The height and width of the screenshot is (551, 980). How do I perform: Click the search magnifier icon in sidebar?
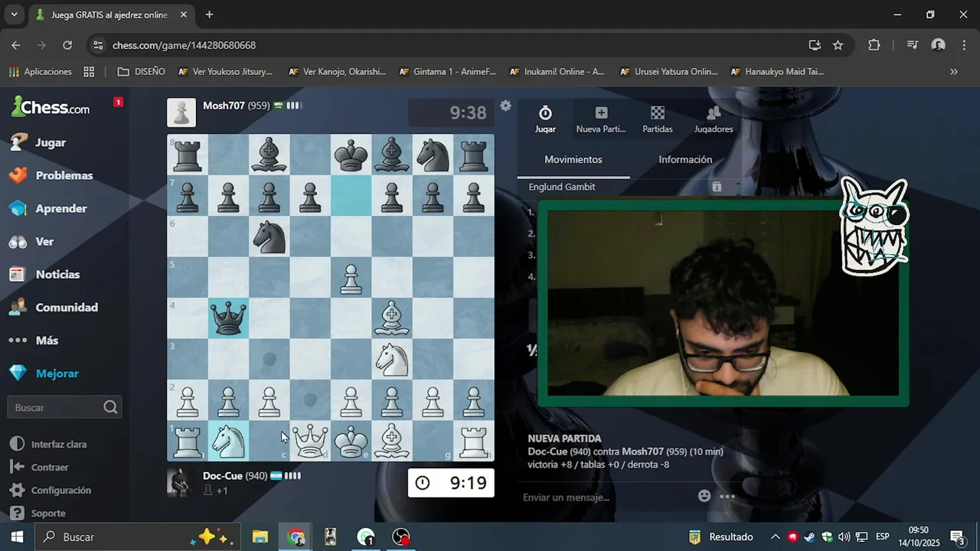110,407
